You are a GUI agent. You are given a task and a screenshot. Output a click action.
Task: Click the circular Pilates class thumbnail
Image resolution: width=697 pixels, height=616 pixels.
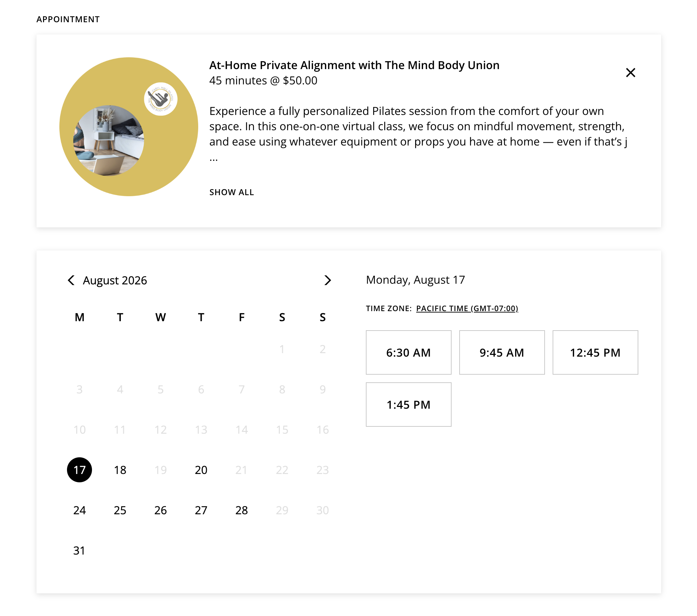coord(129,127)
